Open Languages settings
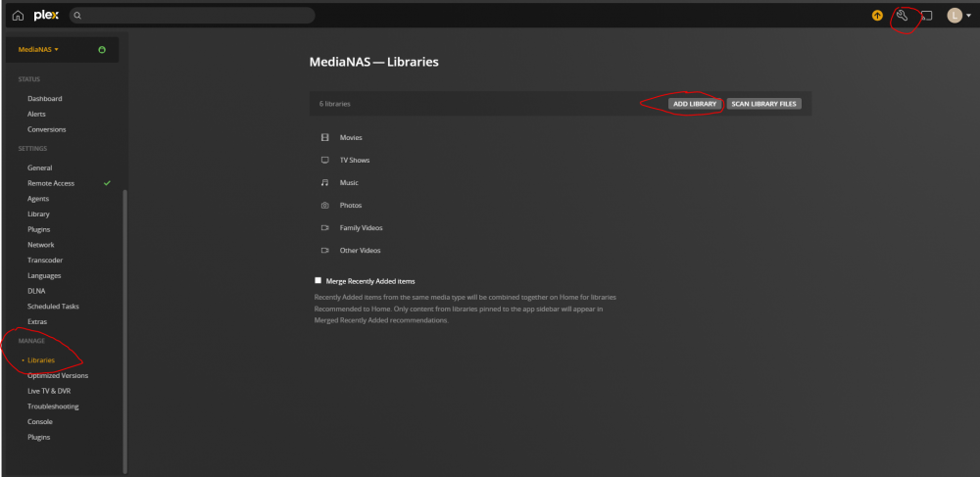 click(44, 275)
